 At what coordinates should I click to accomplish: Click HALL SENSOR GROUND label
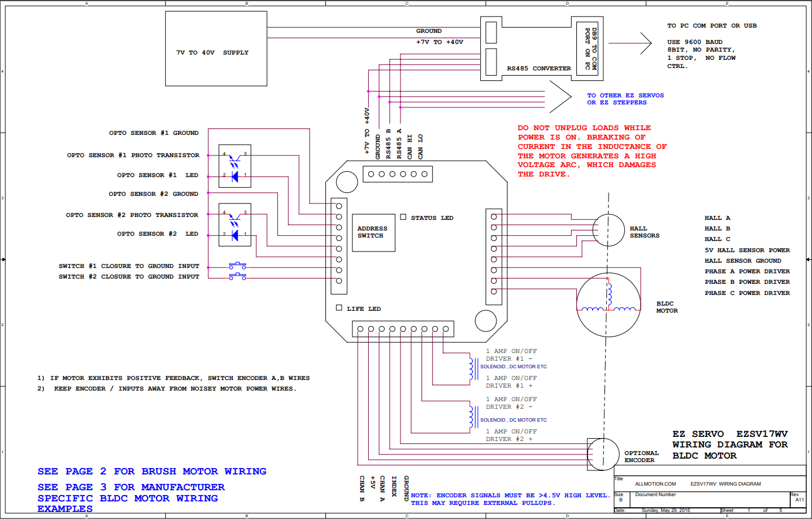pyautogui.click(x=743, y=261)
